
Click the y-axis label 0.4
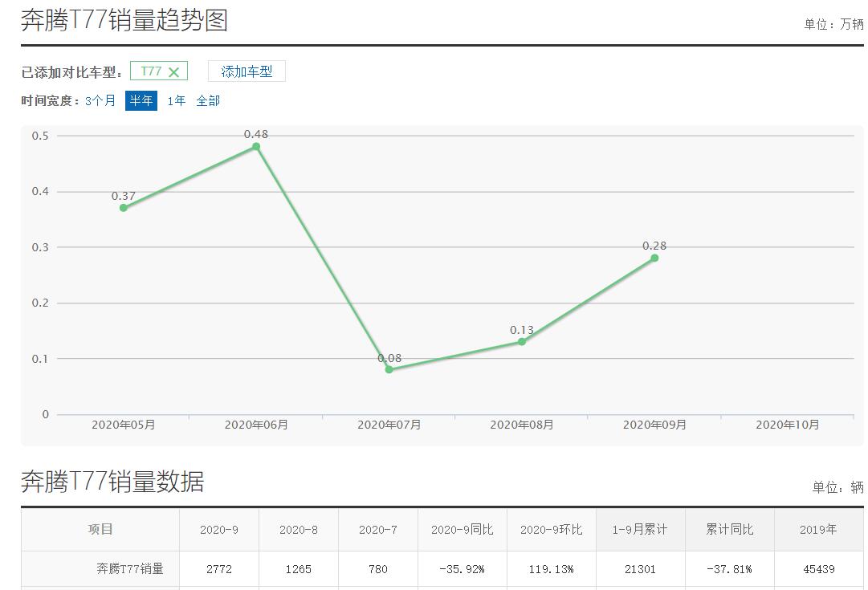tap(40, 192)
